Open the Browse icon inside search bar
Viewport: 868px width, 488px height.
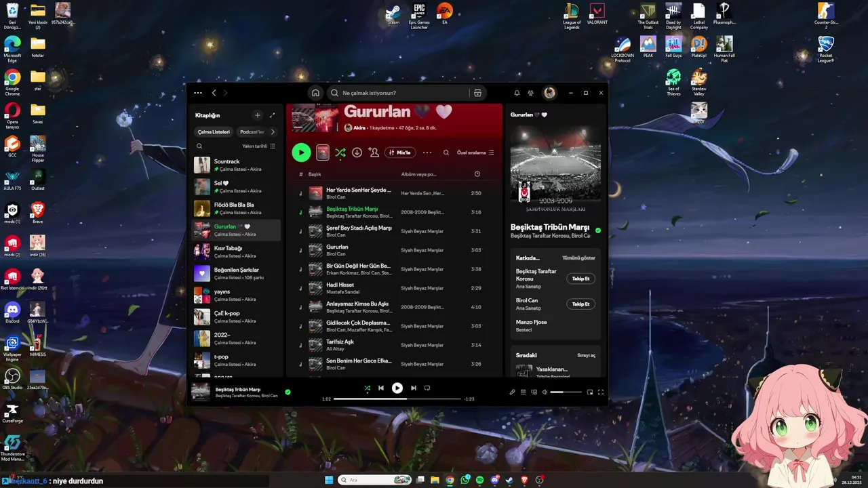(477, 93)
